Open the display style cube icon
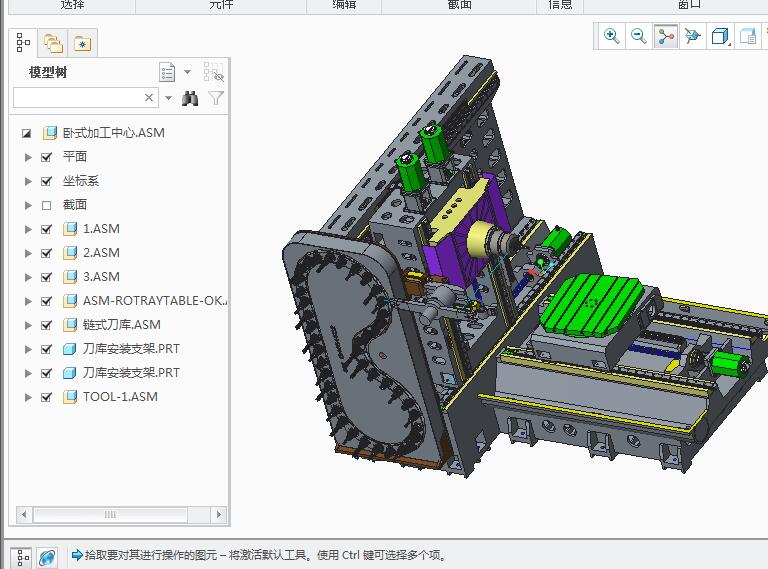This screenshot has width=768, height=569. click(x=720, y=36)
